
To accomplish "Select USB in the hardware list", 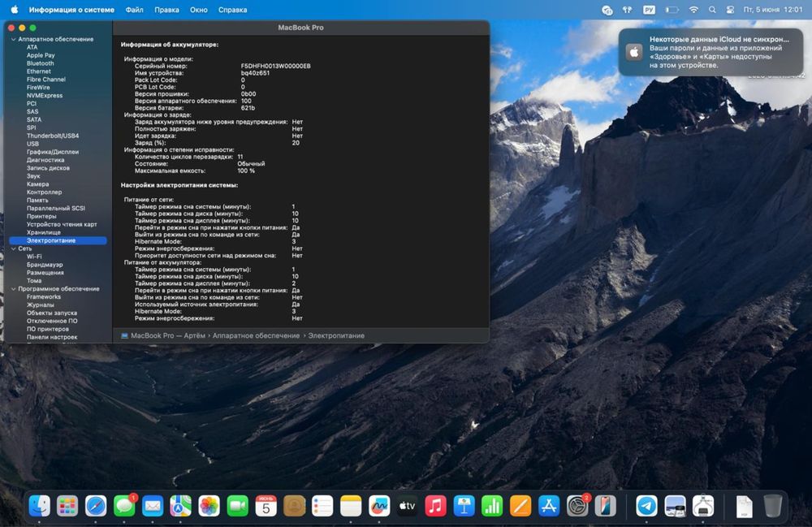I will point(32,144).
